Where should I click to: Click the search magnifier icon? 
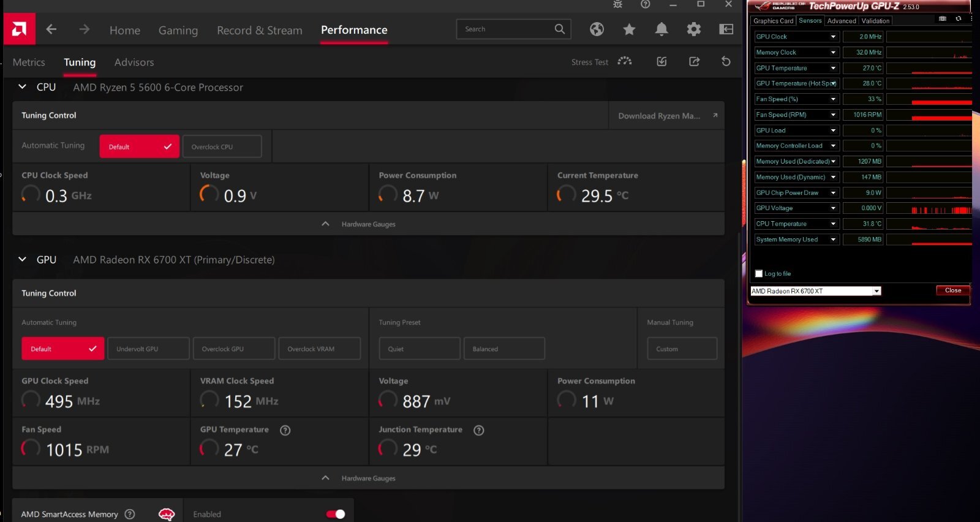tap(560, 29)
